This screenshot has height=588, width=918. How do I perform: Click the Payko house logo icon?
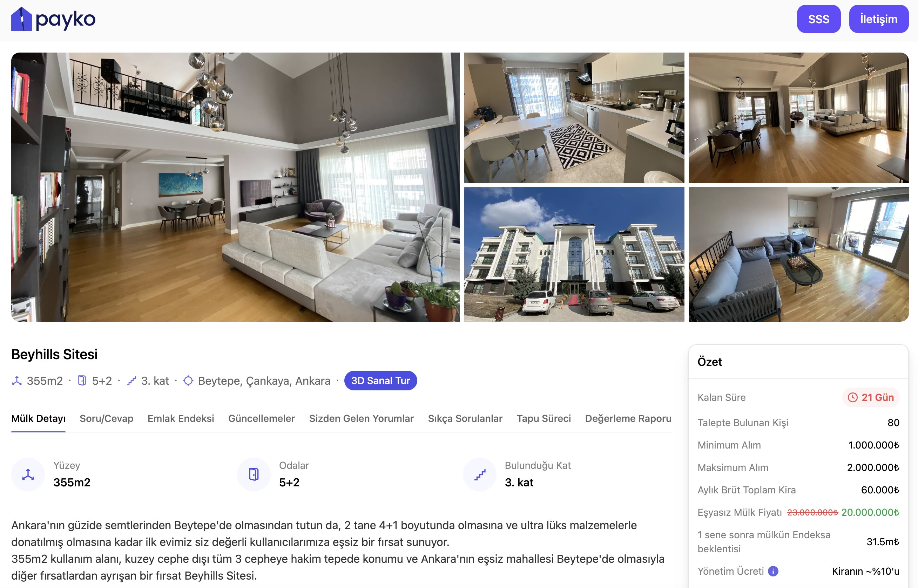[21, 19]
